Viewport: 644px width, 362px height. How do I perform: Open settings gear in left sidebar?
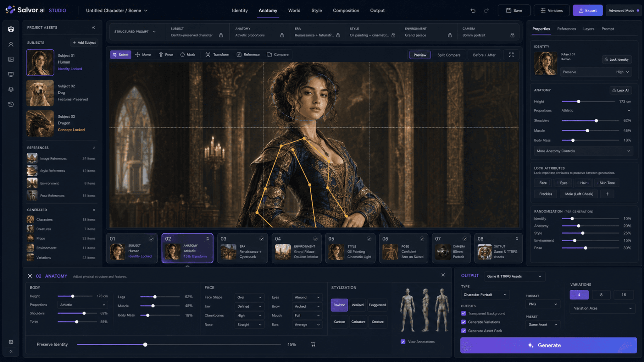[x=11, y=342]
